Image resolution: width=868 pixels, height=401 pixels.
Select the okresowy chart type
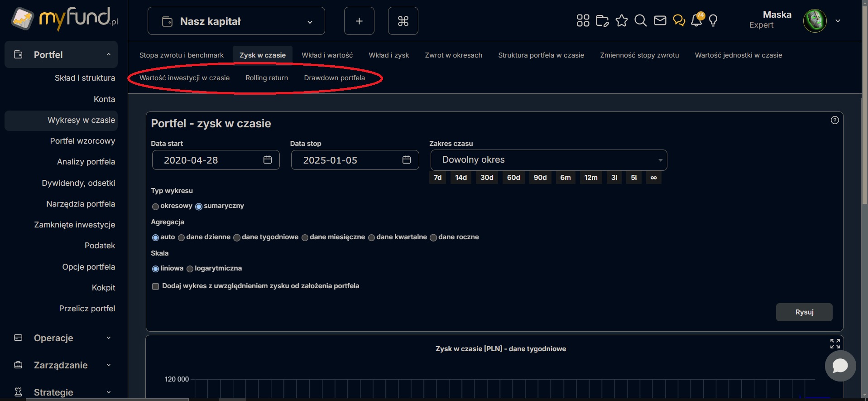156,207
